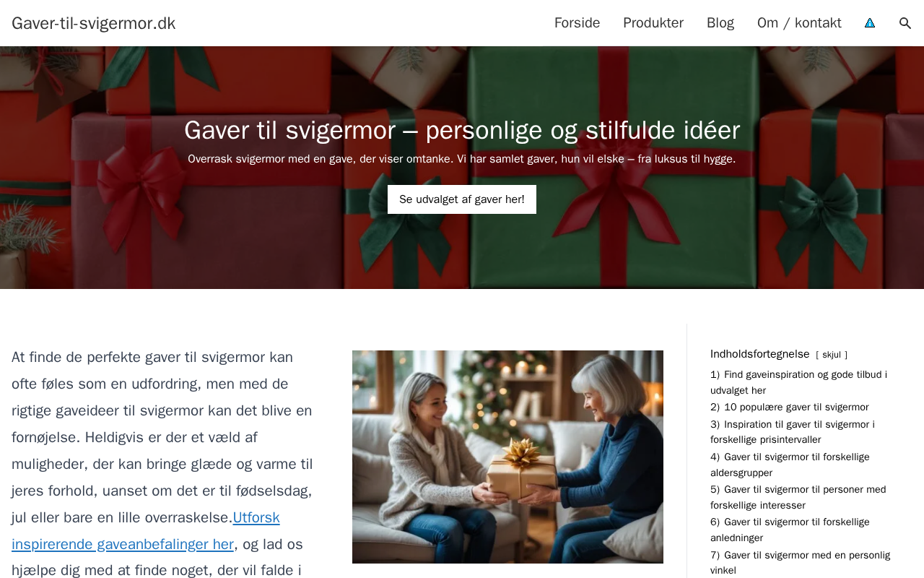Screen dimensions: 924x578
Task: Jump to 'forskellige anledninger' section
Action: tap(790, 530)
